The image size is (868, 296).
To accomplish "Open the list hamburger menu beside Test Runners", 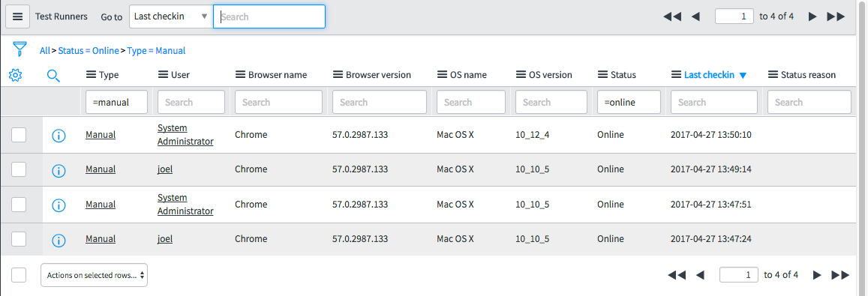I will click(x=18, y=16).
